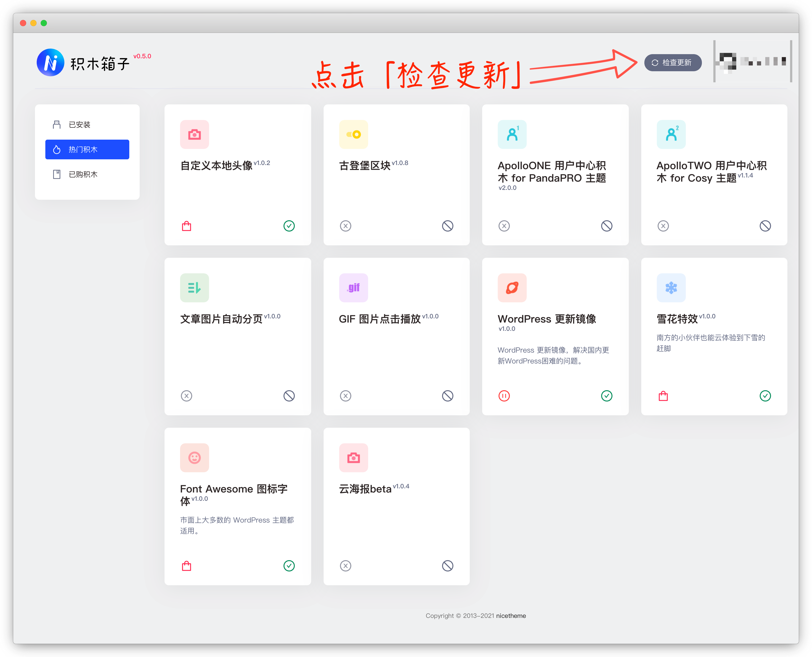Click the camera icon of 云海报beta
Image resolution: width=812 pixels, height=657 pixels.
tap(354, 458)
